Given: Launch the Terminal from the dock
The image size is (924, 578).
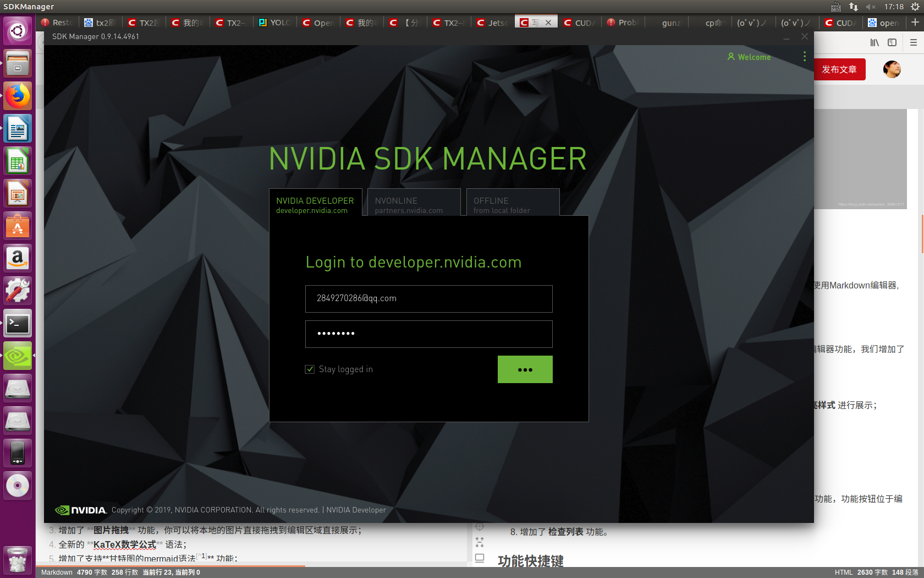Looking at the screenshot, I should click(18, 324).
